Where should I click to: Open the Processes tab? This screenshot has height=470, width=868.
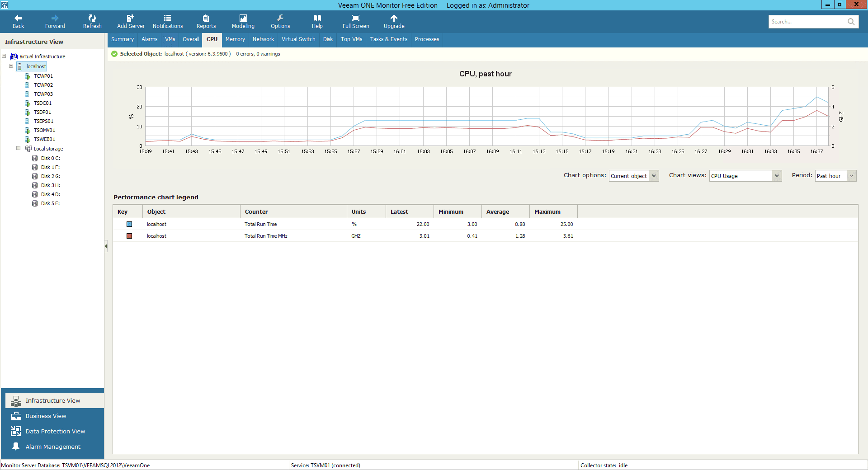(427, 39)
